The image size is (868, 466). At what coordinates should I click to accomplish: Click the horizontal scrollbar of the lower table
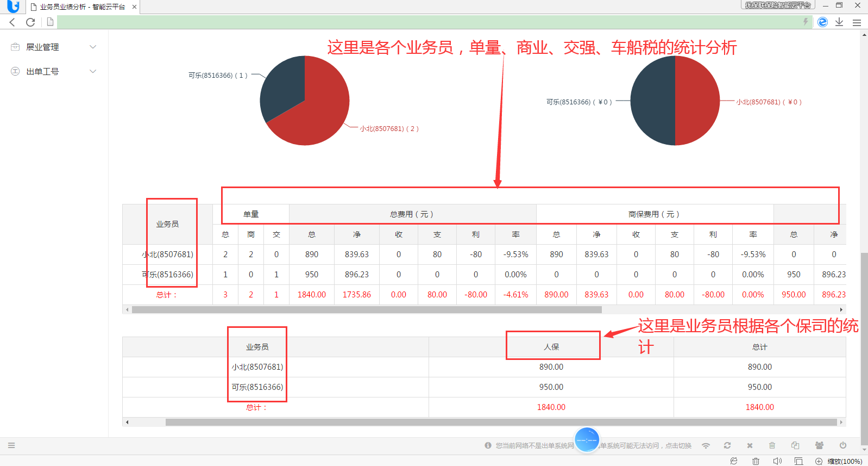tap(501, 422)
